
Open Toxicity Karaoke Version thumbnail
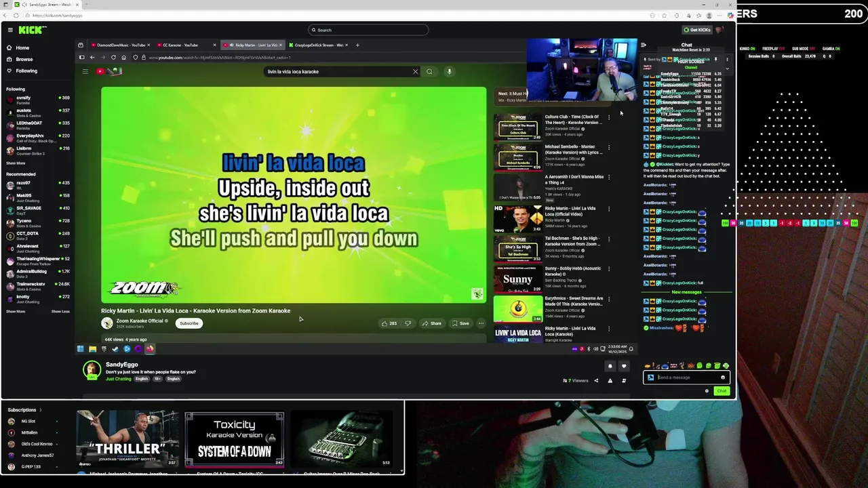[235, 439]
